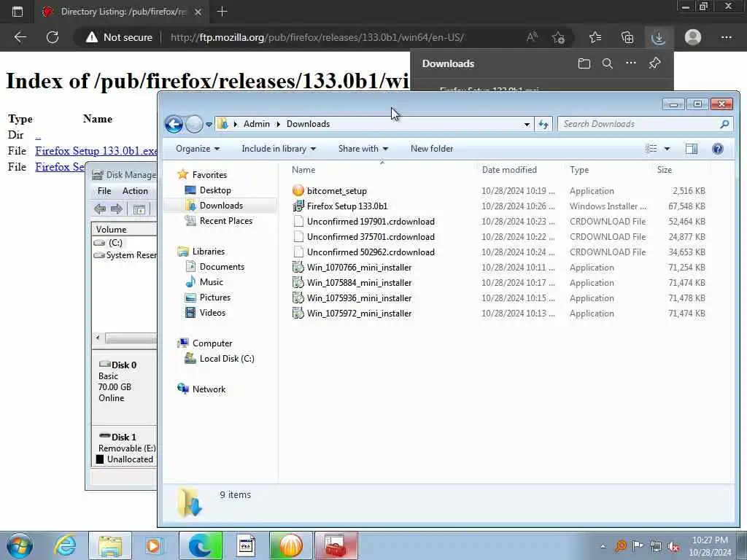The height and width of the screenshot is (560, 747).
Task: Click Admin in Explorer breadcrumb path
Action: [x=256, y=124]
